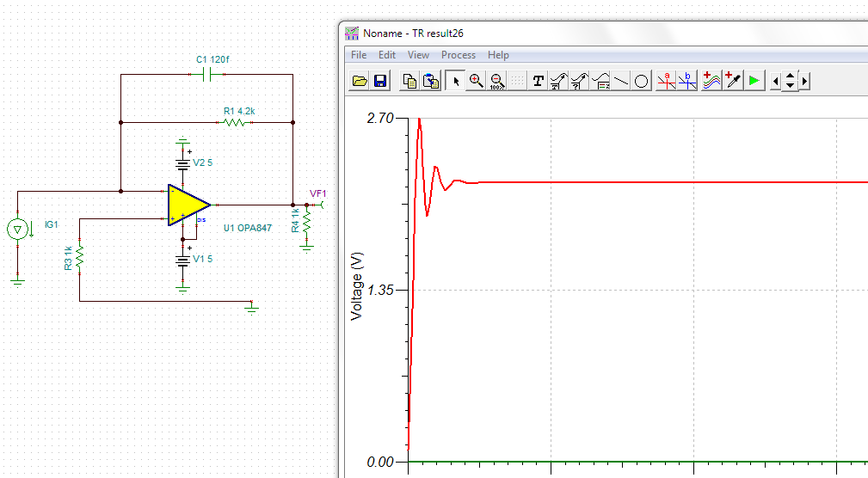Viewport: 868px width, 478px height.
Task: Select resistor R4 1k symbol
Action: pos(306,222)
